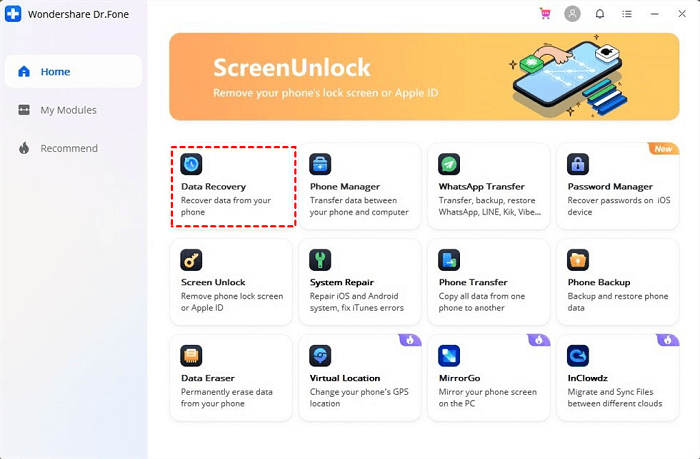Open the notifications bell
The height and width of the screenshot is (459, 700).
[600, 14]
